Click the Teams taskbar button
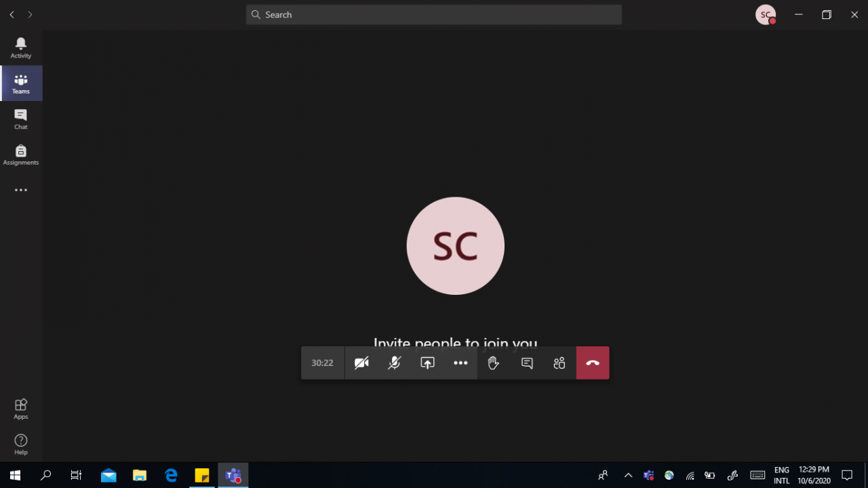The height and width of the screenshot is (488, 868). click(233, 475)
